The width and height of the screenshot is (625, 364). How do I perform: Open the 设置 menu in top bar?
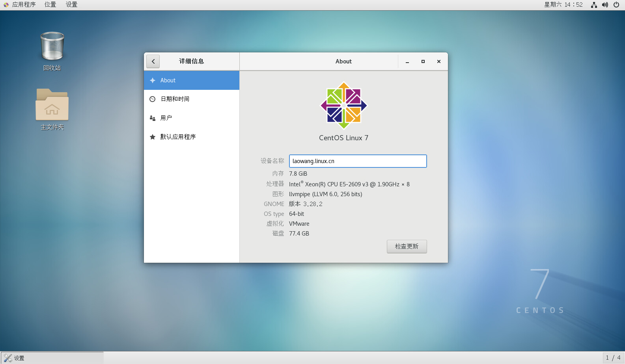[71, 5]
